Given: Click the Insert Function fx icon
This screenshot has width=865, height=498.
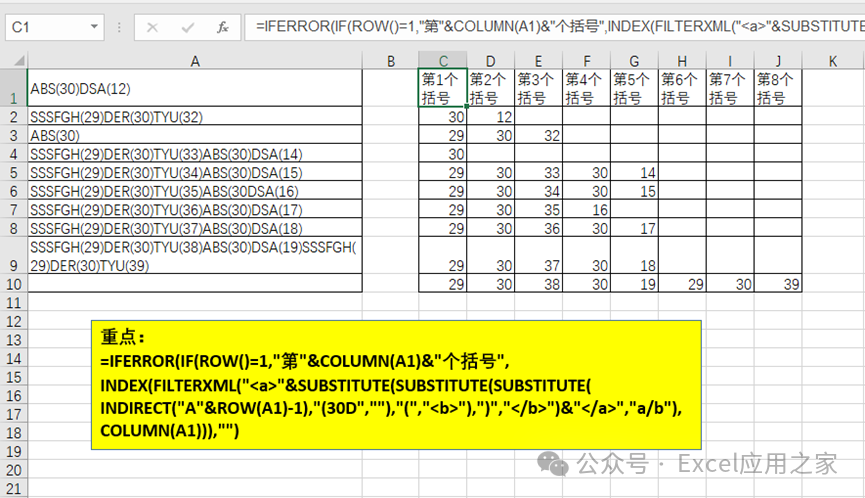Looking at the screenshot, I should point(222,27).
